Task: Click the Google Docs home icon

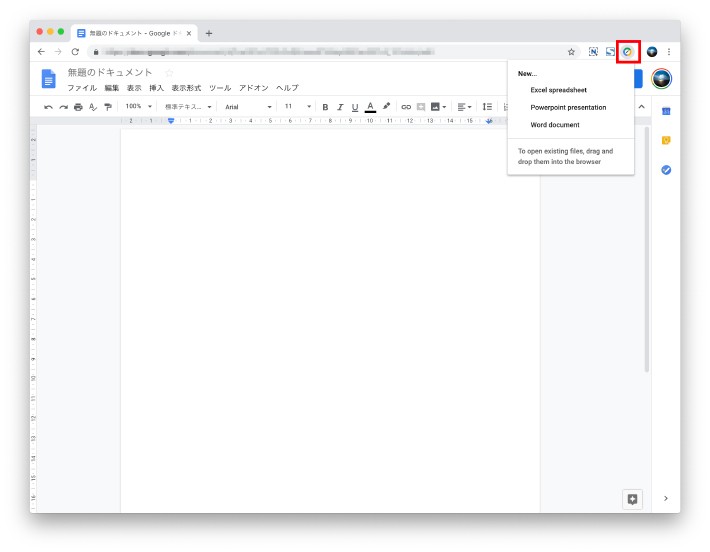Action: [48, 79]
